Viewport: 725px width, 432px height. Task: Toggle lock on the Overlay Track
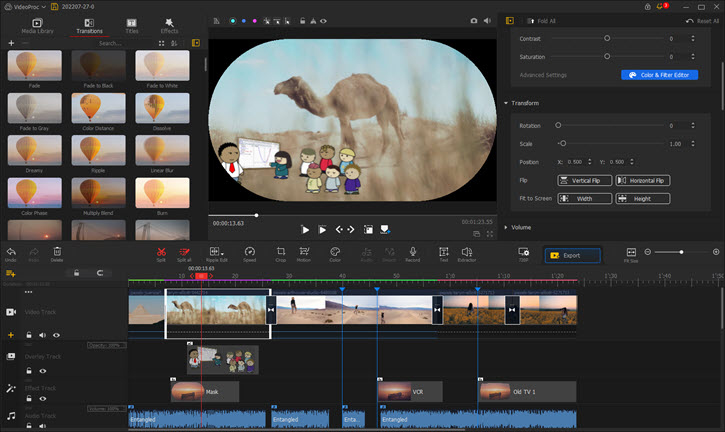tap(29, 371)
